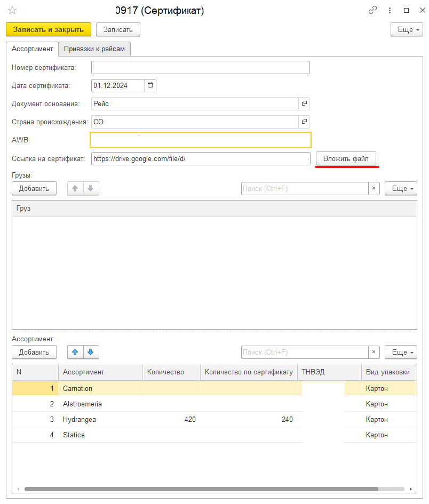Image resolution: width=429 pixels, height=504 pixels.
Task: Open window options vertical dots menu
Action: coord(390,11)
